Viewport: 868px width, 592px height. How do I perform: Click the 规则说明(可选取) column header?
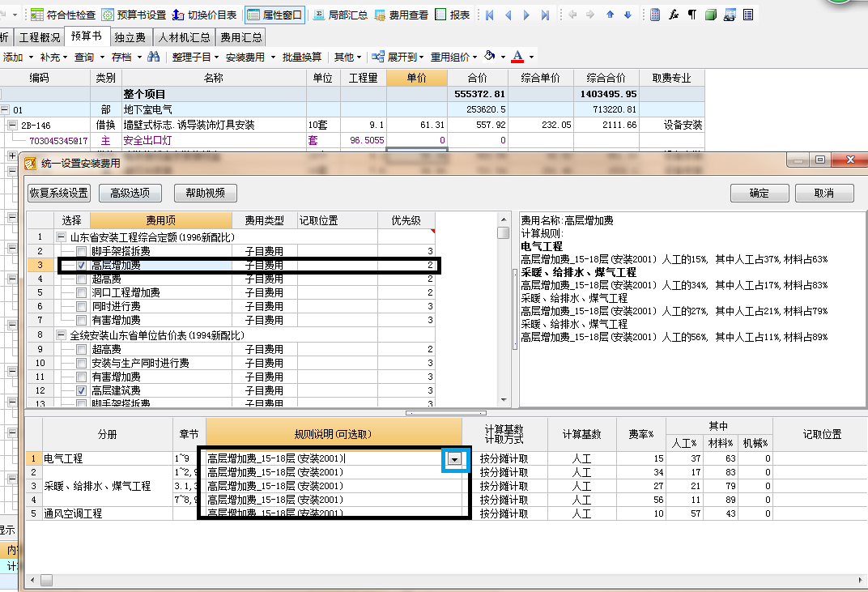(x=334, y=434)
